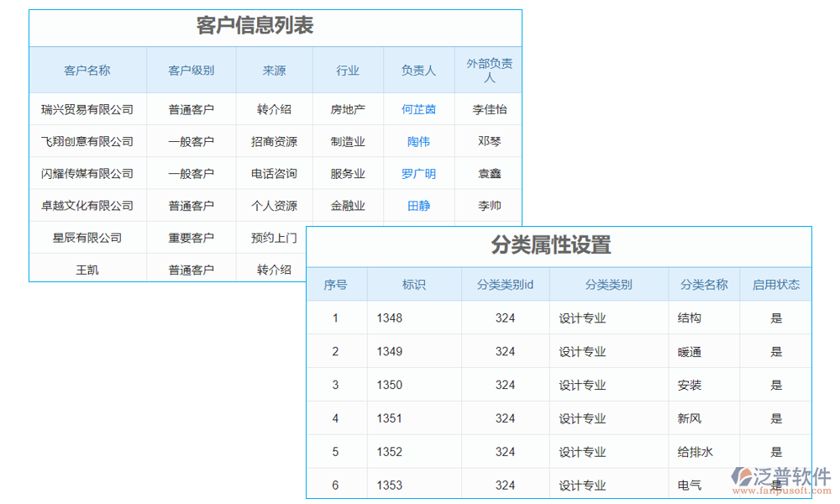This screenshot has width=840, height=504.
Task: Click the 标识 cell showing 1353
Action: 390,485
